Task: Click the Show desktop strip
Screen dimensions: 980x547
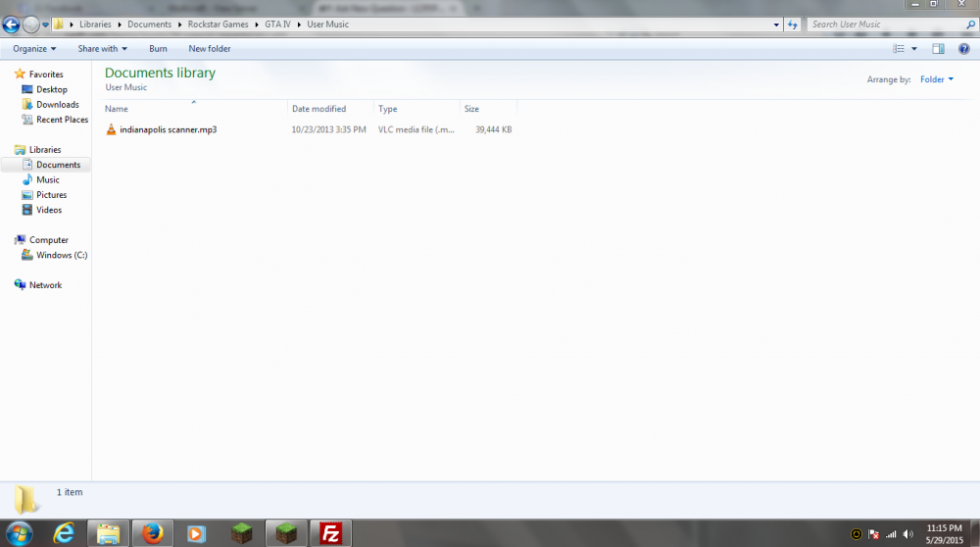Action: (x=975, y=533)
